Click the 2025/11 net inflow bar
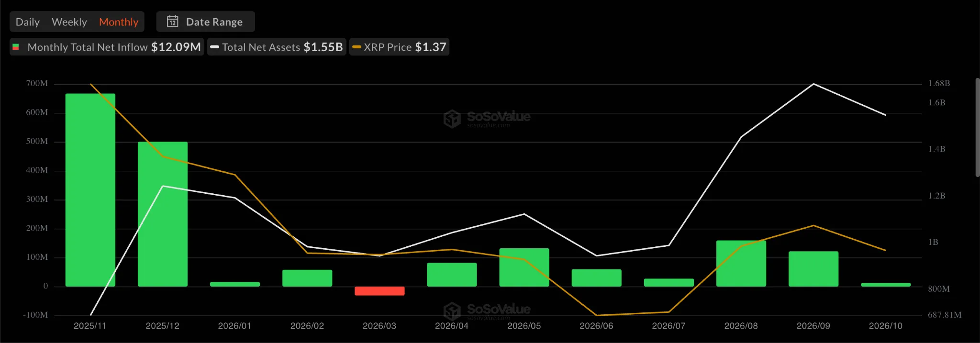This screenshot has width=980, height=343. tap(90, 190)
